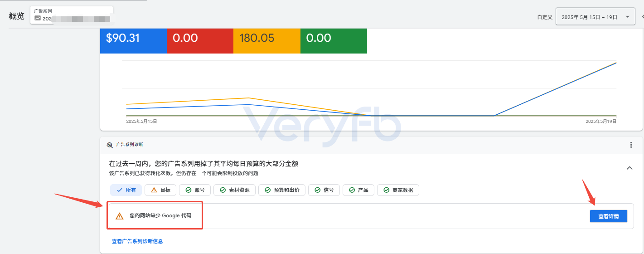
Task: Click the 广告系列诊断 card title
Action: (130, 145)
